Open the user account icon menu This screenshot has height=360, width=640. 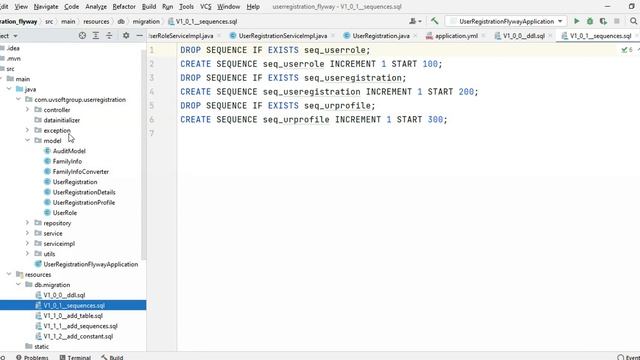[x=415, y=21]
